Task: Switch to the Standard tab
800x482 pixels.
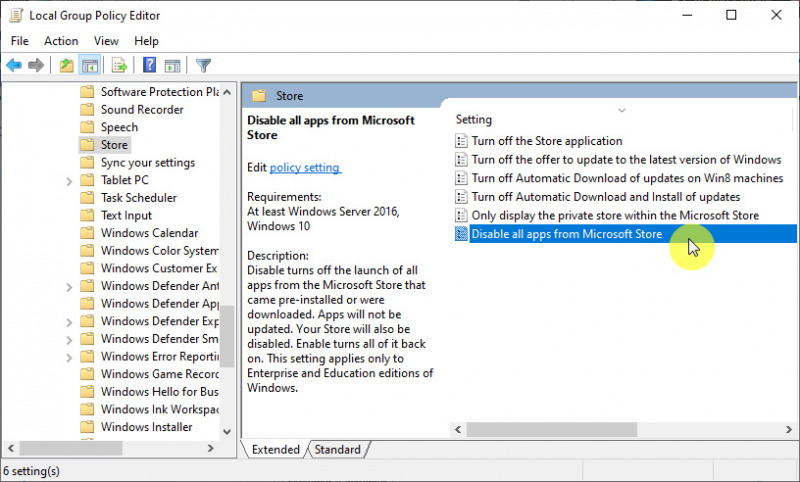Action: pos(337,449)
